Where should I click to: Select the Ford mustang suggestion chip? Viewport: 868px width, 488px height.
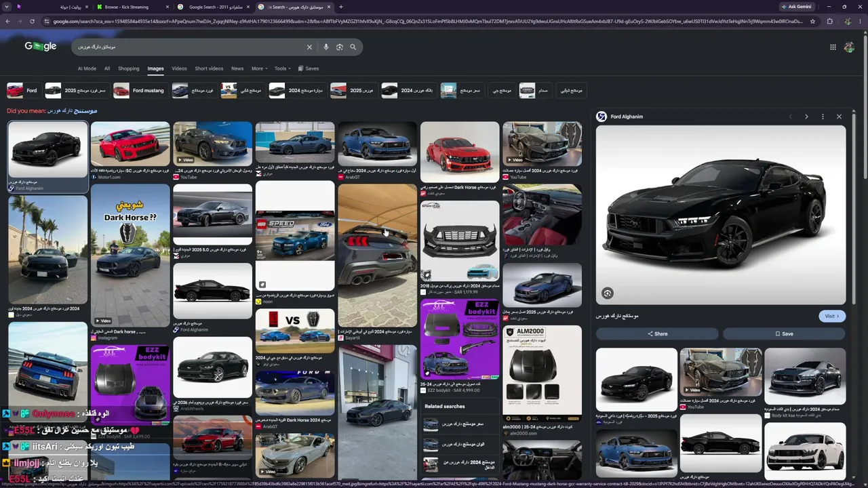point(140,90)
